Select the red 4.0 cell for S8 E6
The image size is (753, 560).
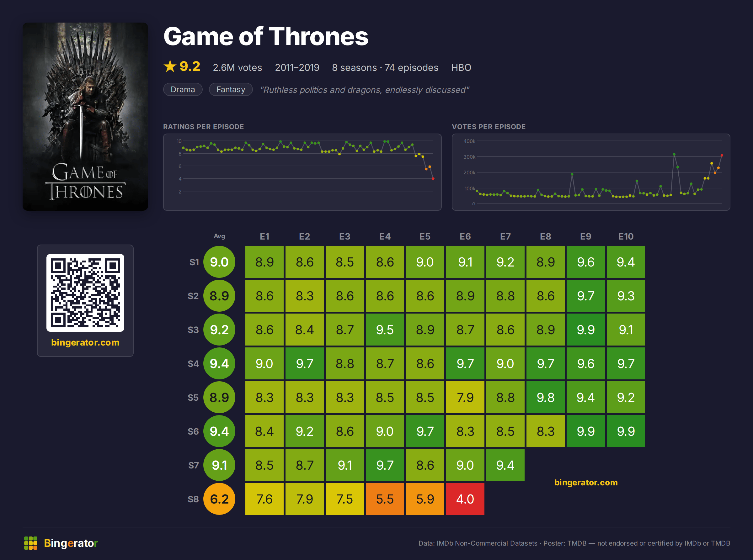465,499
